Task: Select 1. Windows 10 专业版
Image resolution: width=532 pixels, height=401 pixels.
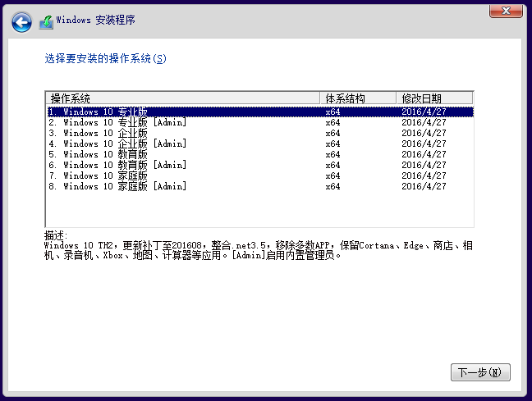Action: (x=260, y=112)
